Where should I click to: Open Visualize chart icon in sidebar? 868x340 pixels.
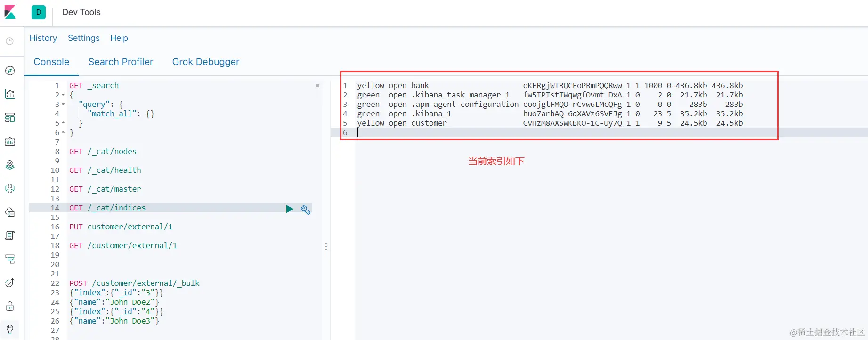(10, 94)
